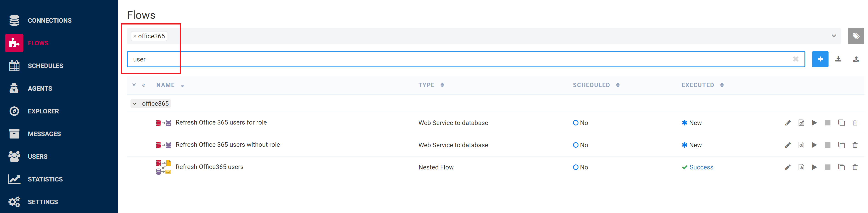Open Refresh Office 365 users without role flow
The image size is (868, 213).
pos(228,145)
